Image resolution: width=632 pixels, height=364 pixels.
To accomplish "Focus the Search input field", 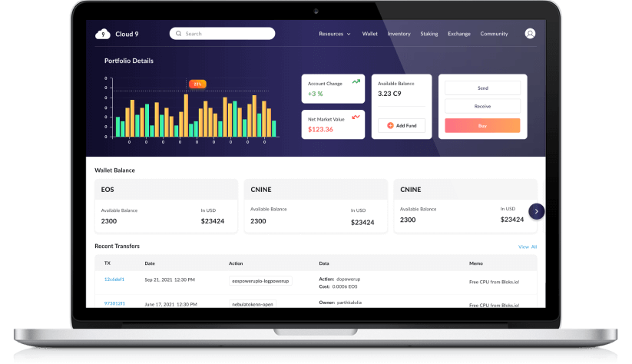I will 222,34.
